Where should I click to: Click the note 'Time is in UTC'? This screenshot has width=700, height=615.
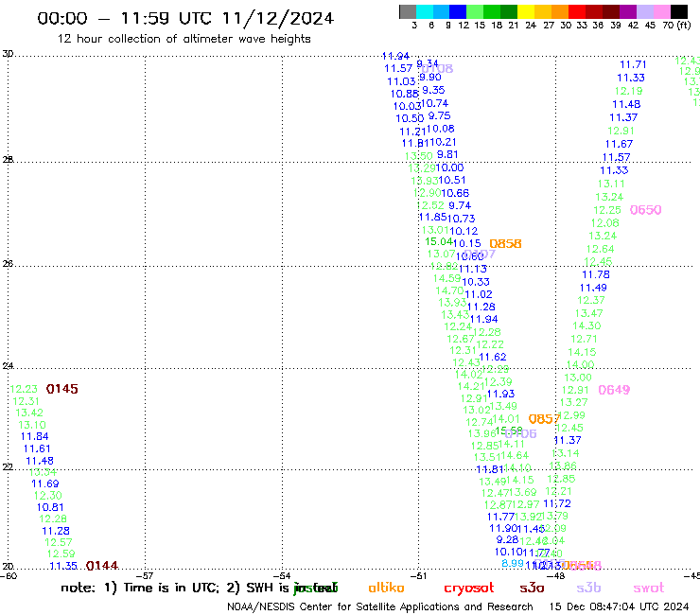point(171,588)
